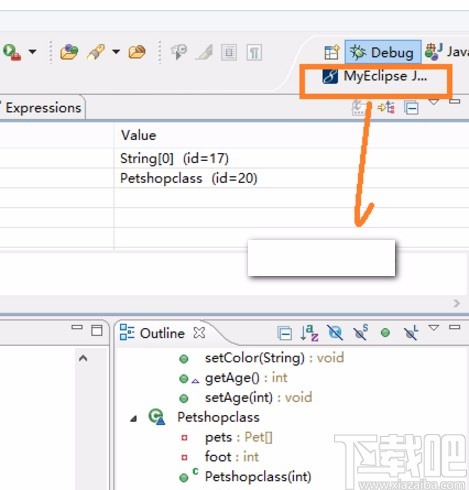Image resolution: width=469 pixels, height=490 pixels.
Task: Toggle Hide Non-Public Members green dot
Action: coord(385,333)
